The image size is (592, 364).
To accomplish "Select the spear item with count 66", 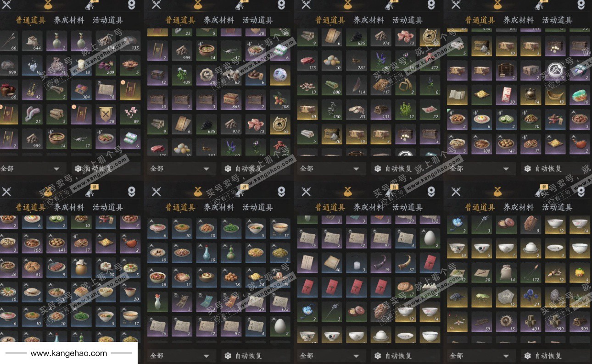I will (7, 41).
